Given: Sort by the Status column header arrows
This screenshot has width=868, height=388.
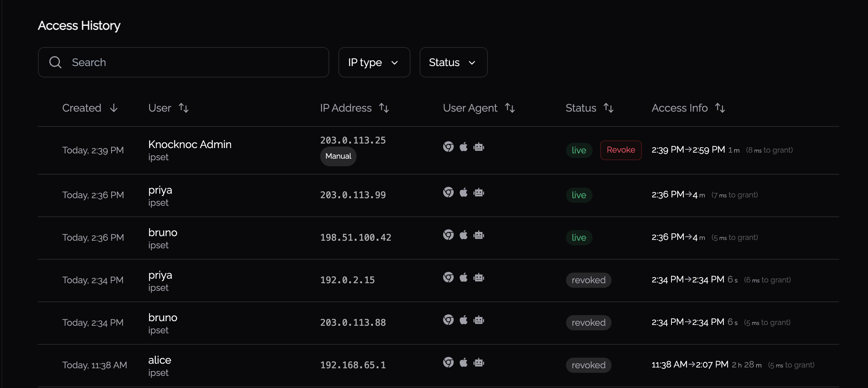Looking at the screenshot, I should [x=609, y=108].
